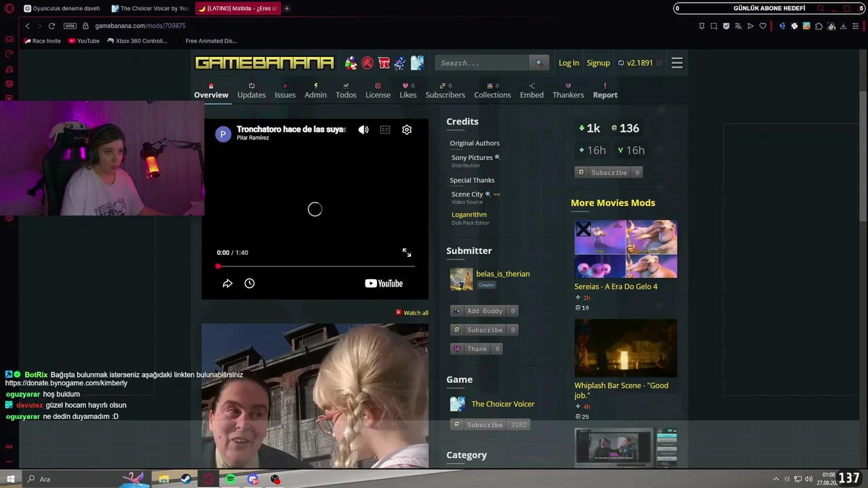The image size is (868, 488).
Task: Open a new browser tab
Action: point(287,8)
